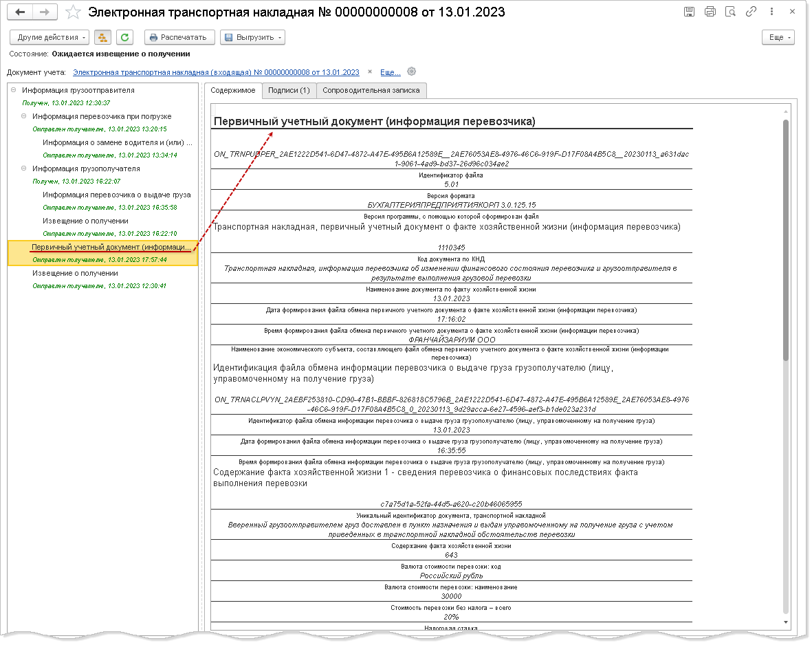The image size is (812, 645).
Task: Go forward with the right arrow button
Action: [45, 12]
